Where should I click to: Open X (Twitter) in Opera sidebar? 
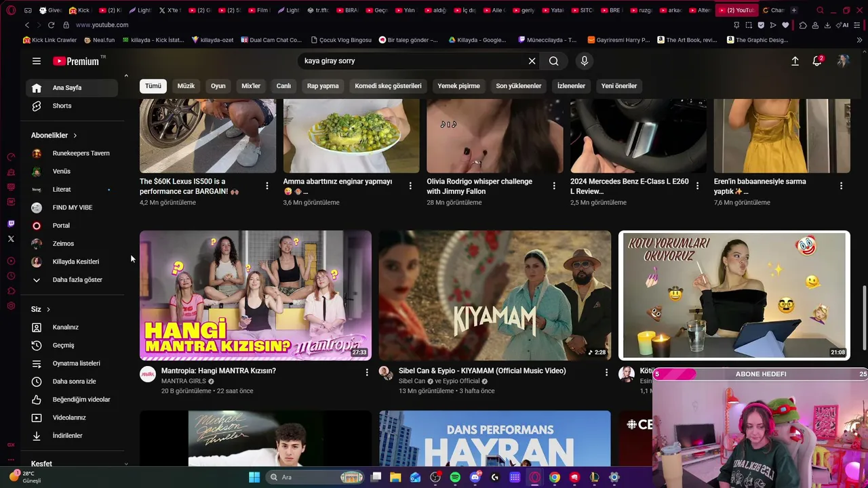tap(11, 239)
